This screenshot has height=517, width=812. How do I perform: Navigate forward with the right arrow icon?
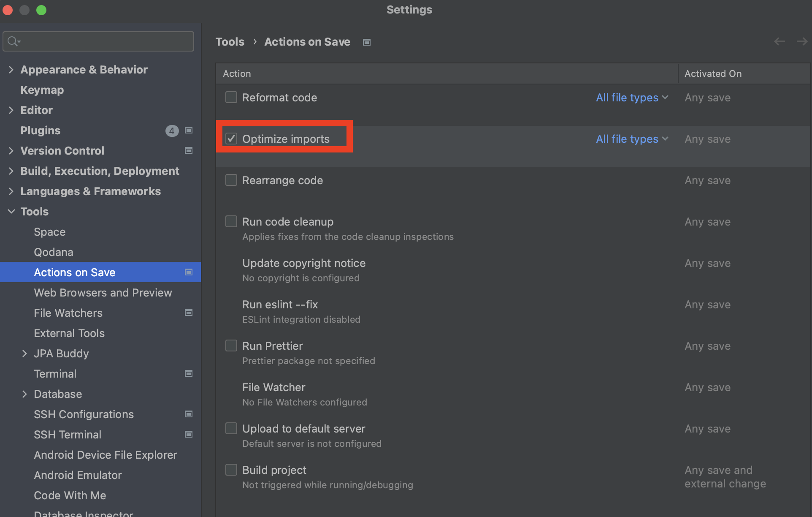point(801,41)
